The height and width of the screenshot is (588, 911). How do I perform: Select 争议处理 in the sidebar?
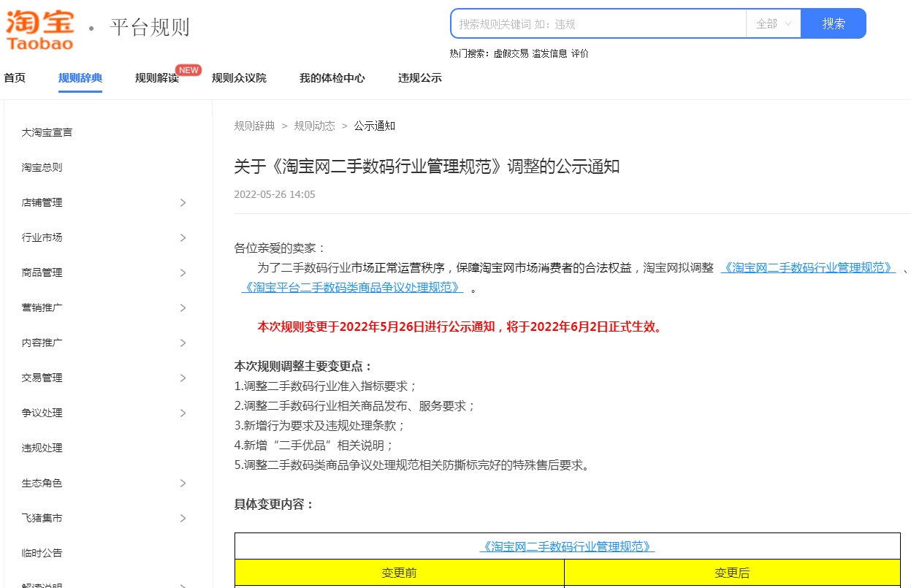pos(42,413)
